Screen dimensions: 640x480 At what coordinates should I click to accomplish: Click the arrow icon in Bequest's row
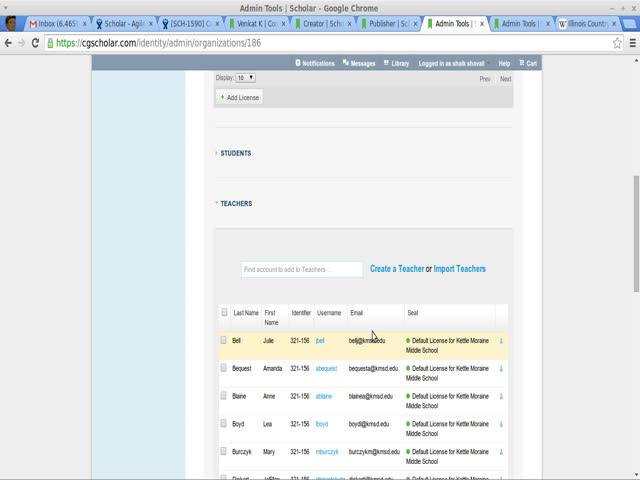pos(501,369)
